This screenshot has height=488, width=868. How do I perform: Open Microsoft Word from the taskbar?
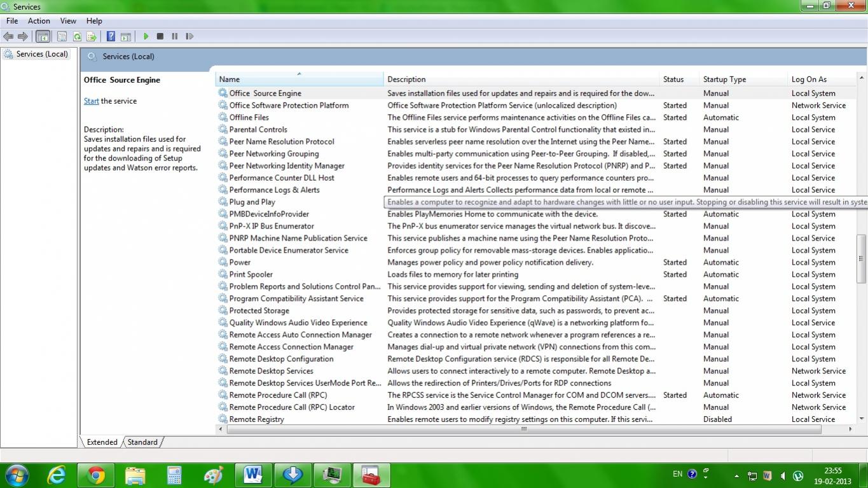(253, 475)
